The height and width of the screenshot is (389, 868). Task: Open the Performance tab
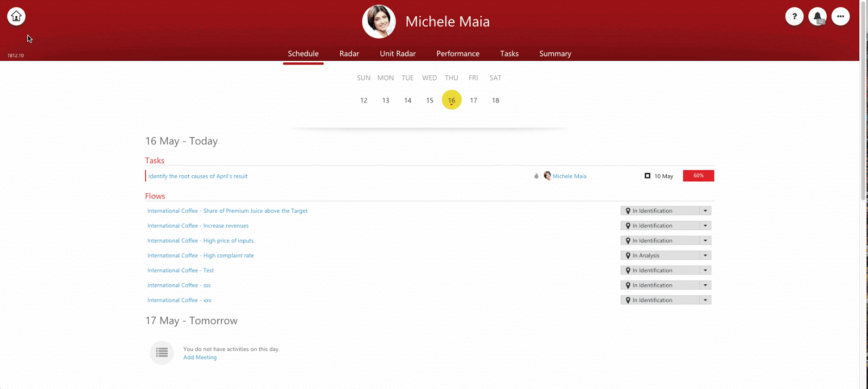coord(458,54)
